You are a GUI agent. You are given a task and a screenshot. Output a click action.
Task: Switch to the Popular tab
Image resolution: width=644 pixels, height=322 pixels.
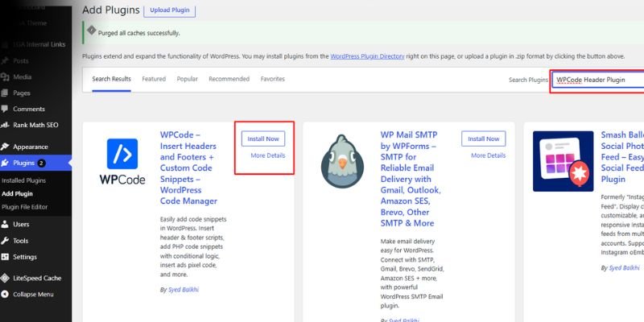pyautogui.click(x=188, y=79)
